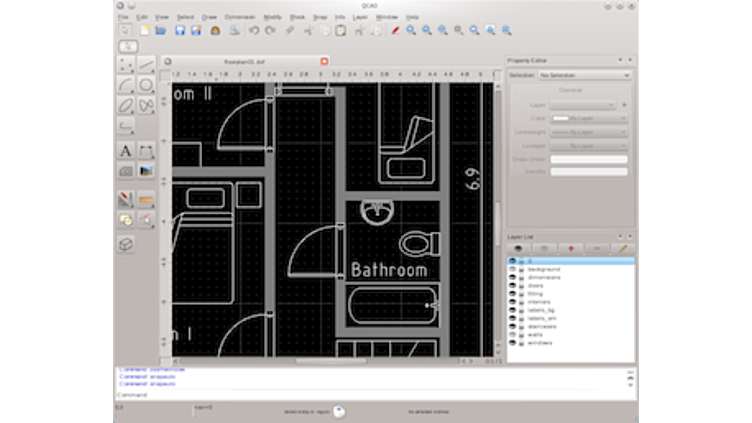Toggle visibility of the dimensions layer
The image size is (752, 423).
pos(512,278)
